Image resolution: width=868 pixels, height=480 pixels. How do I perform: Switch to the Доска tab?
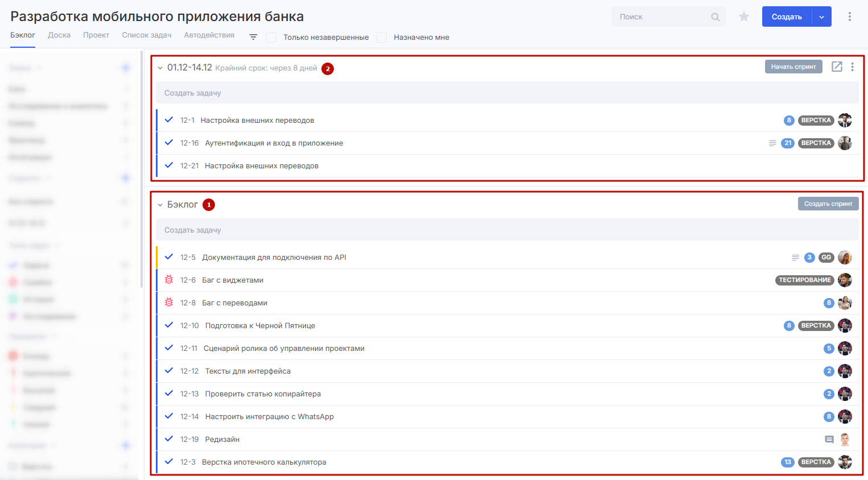point(59,35)
